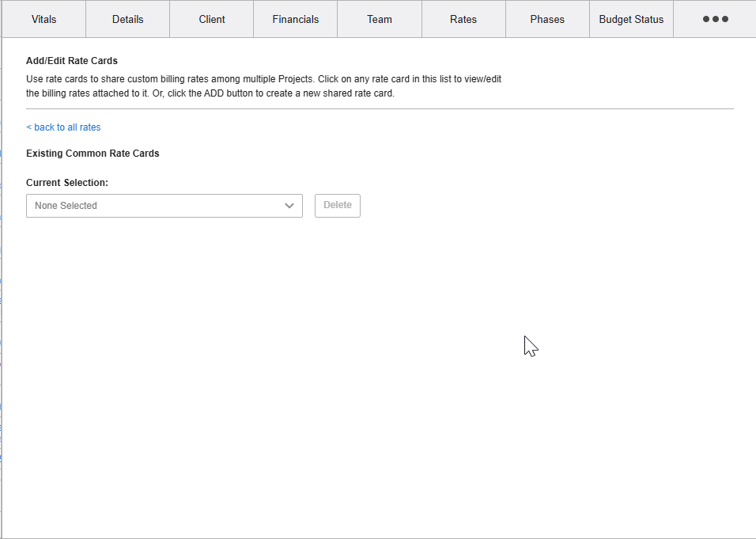The width and height of the screenshot is (756, 539).
Task: Click the 'Add/Edit Rate Cards' heading
Action: (72, 61)
